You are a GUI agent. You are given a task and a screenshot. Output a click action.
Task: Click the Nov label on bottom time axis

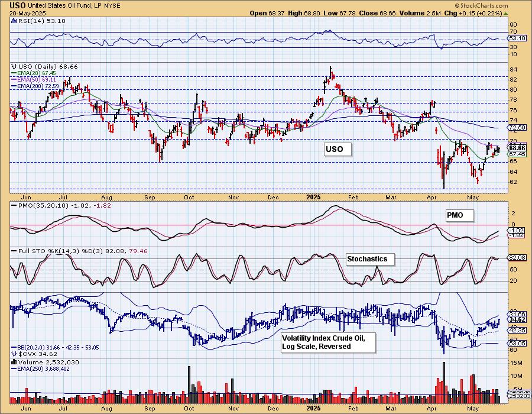click(x=233, y=409)
